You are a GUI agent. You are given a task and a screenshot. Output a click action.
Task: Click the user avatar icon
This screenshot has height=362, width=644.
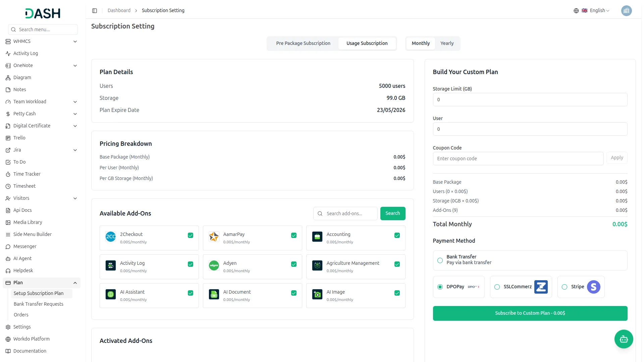[x=626, y=11]
